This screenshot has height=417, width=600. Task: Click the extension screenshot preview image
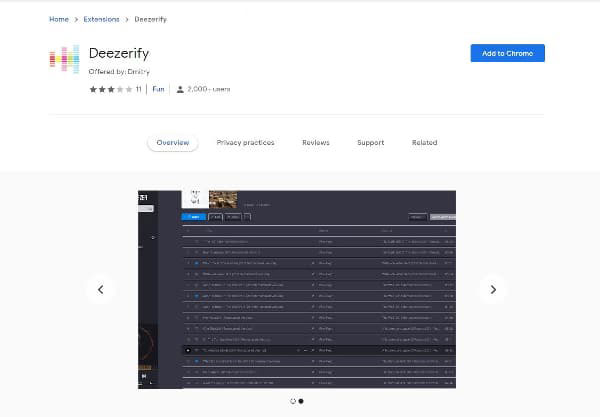click(x=297, y=290)
